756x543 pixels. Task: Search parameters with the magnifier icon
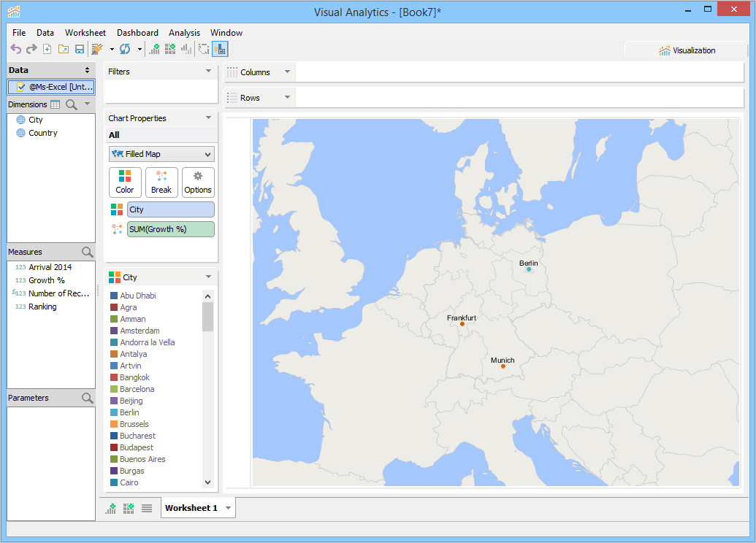coord(87,398)
